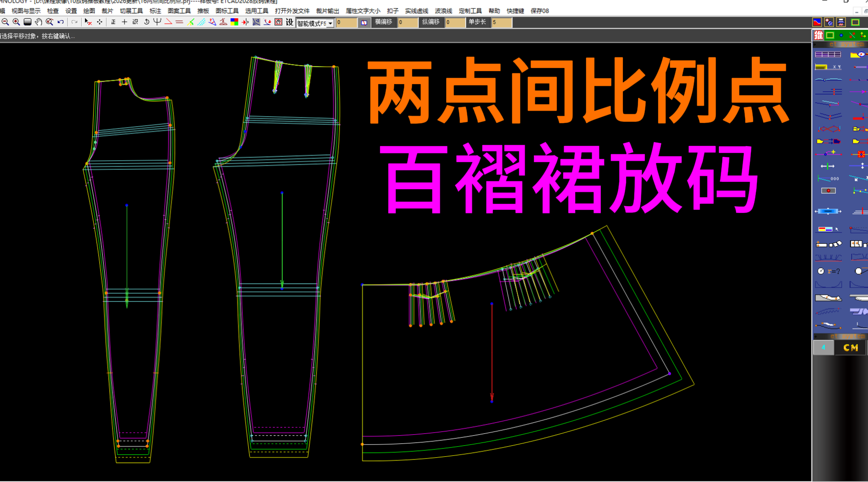This screenshot has width=868, height=482.
Task: Click the green rectangle icon beside 推
Action: (x=830, y=35)
